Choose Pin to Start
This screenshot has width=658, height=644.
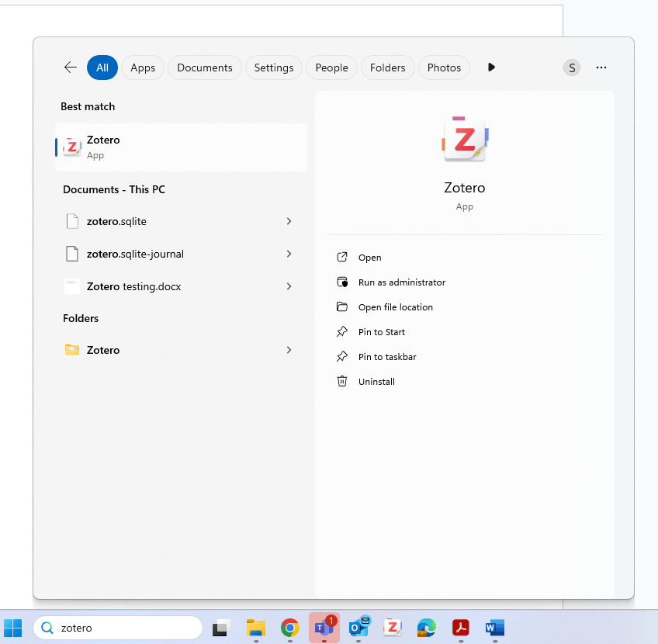tap(382, 332)
